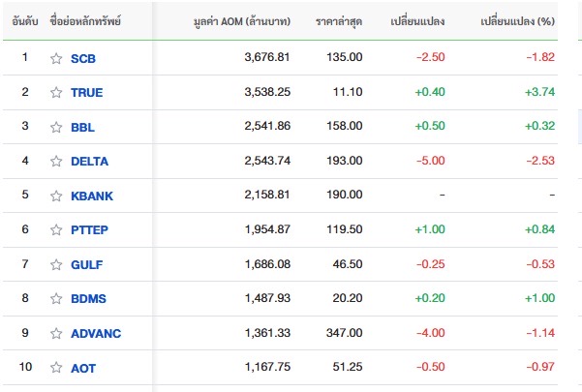The height and width of the screenshot is (392, 582).
Task: Open the KBANK symbol link
Action: (92, 196)
